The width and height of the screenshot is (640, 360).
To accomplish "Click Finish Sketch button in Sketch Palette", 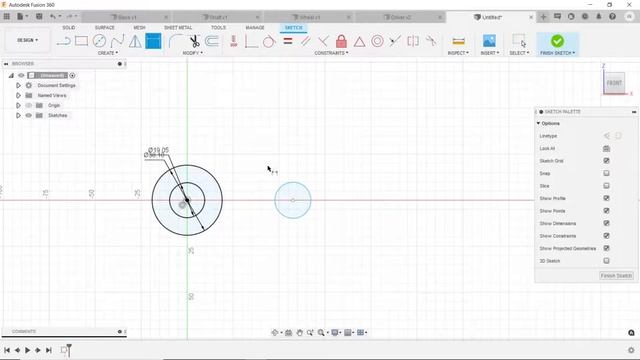I will tap(616, 276).
